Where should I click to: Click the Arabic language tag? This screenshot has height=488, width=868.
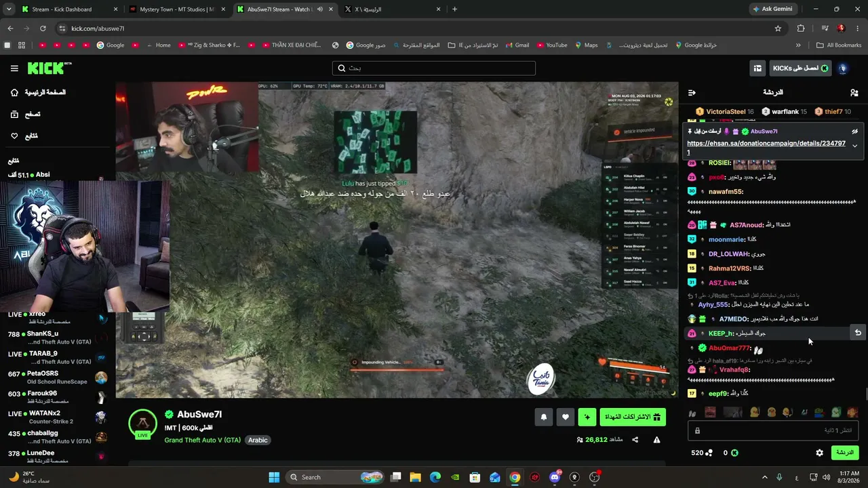pos(258,440)
